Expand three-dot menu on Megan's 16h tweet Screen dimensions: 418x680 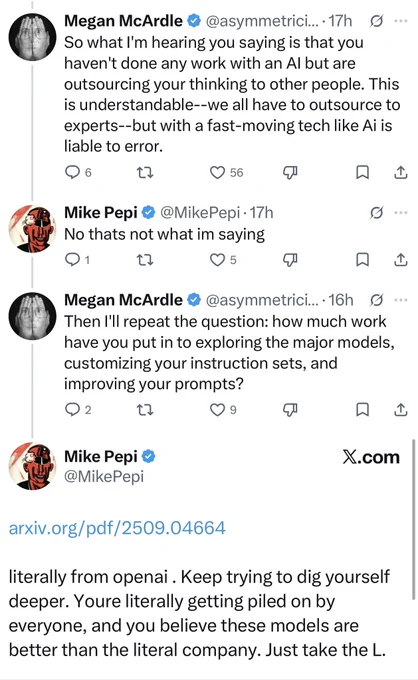(401, 300)
